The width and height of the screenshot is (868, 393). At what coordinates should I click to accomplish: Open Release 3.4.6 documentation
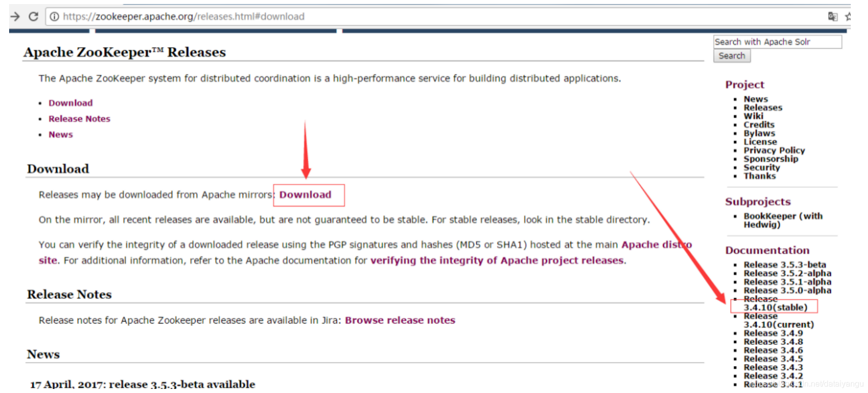(x=773, y=351)
